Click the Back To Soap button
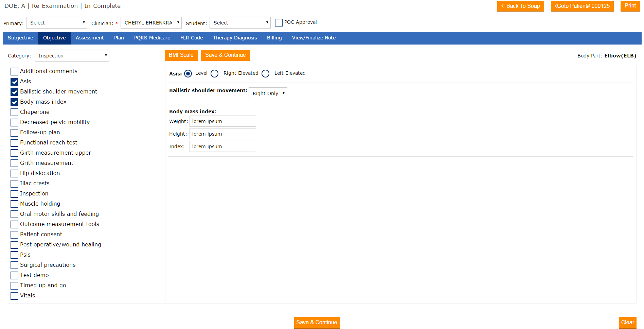Image resolution: width=644 pixels, height=329 pixels. [x=520, y=6]
